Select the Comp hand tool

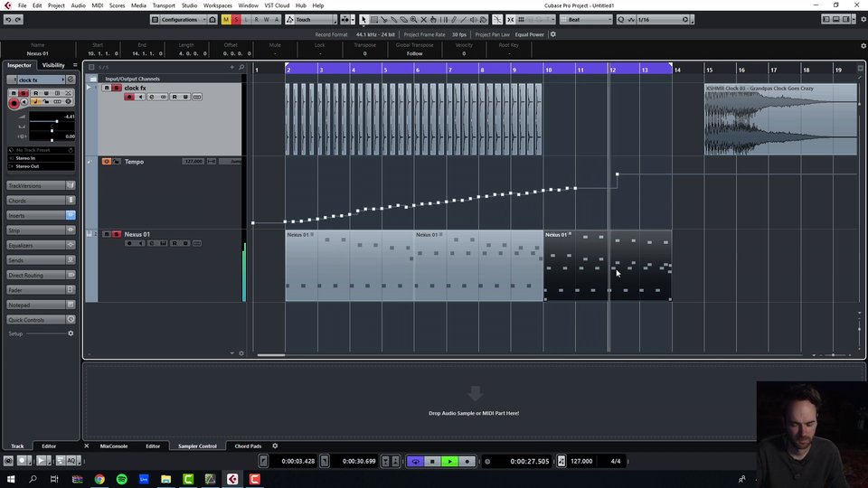tap(433, 19)
